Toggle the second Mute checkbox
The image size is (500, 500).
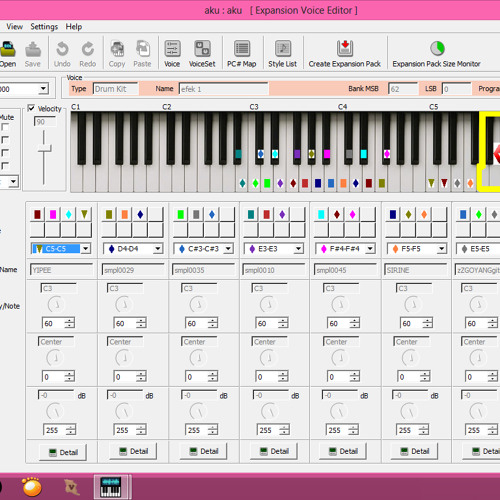coord(5,140)
